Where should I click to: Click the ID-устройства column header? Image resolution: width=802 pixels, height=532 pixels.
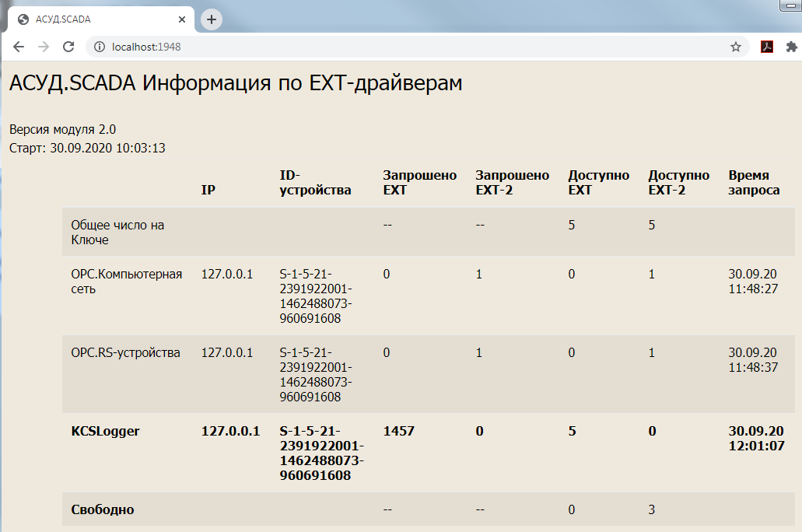click(x=314, y=183)
